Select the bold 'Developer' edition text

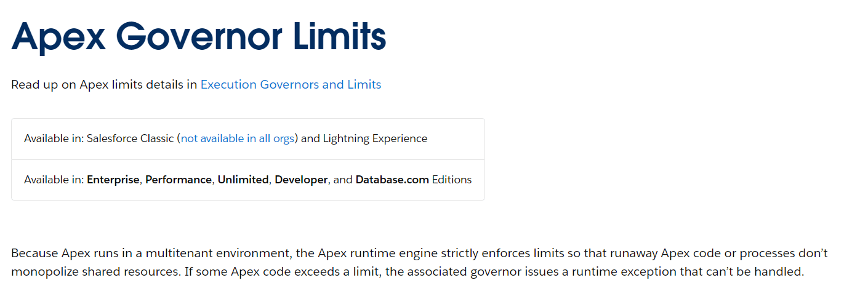(301, 180)
